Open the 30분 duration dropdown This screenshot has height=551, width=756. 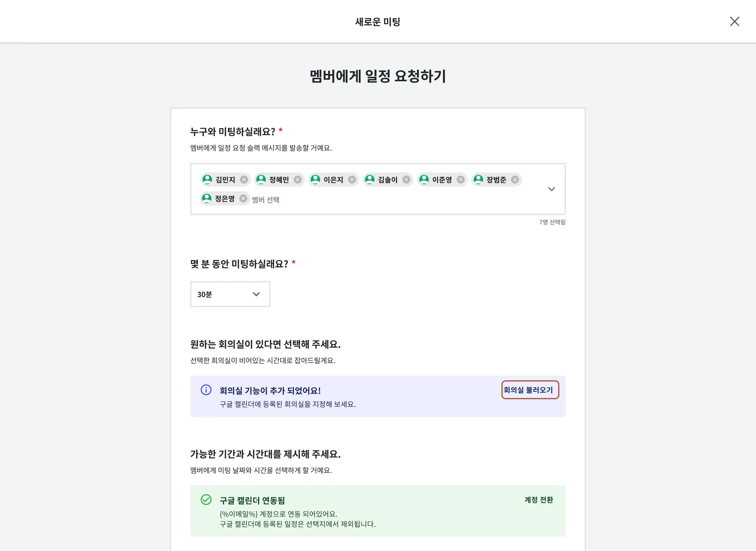pyautogui.click(x=230, y=294)
